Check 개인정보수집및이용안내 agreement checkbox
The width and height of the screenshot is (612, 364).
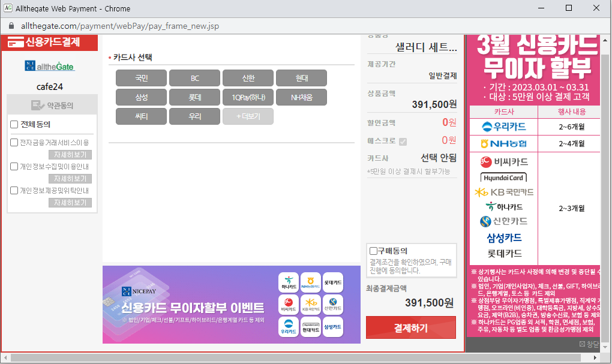click(14, 167)
